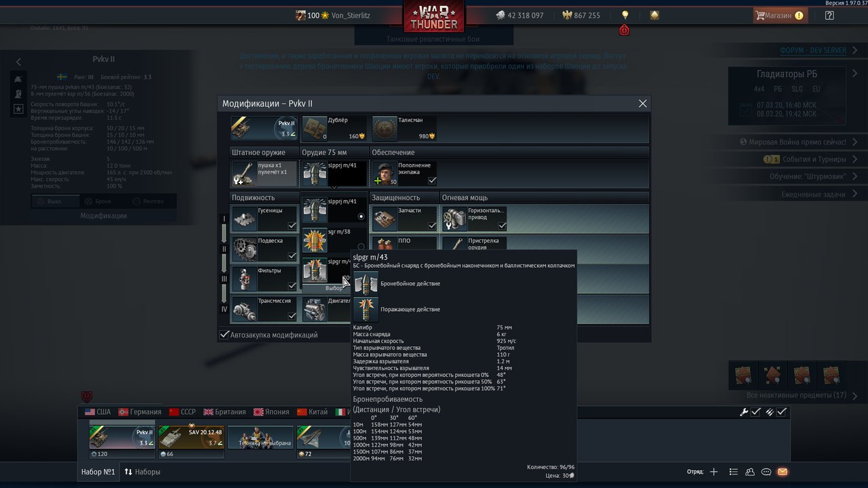The image size is (868, 488).
Task: Open the Штатное оружие пушка x1 loadout
Action: [x=264, y=174]
